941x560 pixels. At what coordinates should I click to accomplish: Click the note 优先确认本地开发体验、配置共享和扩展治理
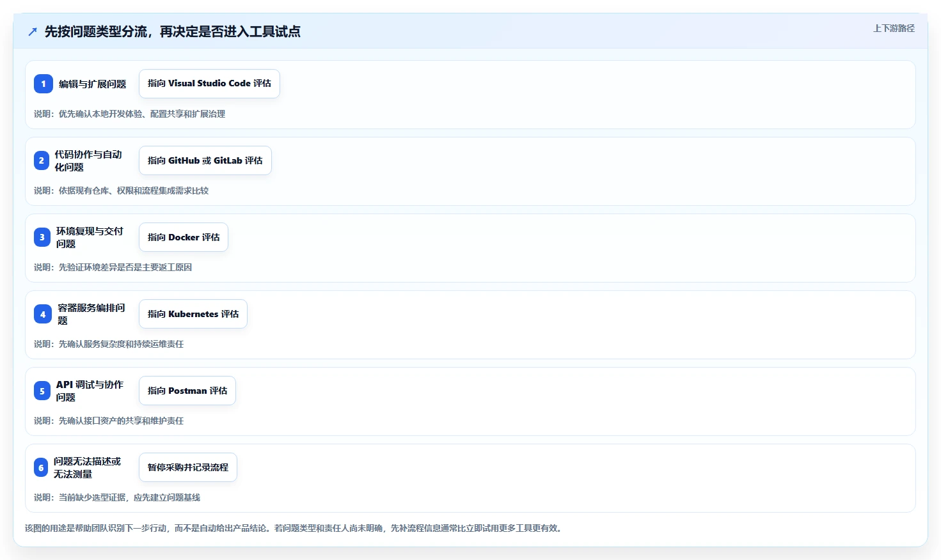(x=142, y=114)
